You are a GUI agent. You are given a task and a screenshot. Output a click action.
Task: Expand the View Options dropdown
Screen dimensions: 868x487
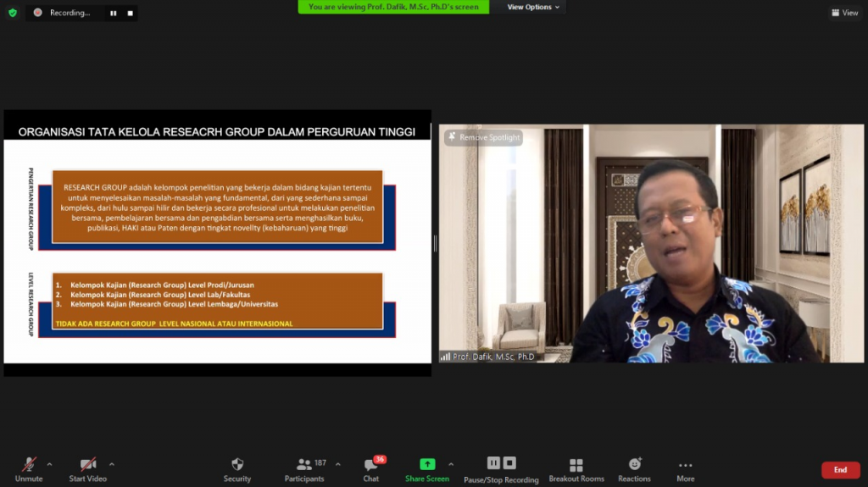[x=534, y=7]
